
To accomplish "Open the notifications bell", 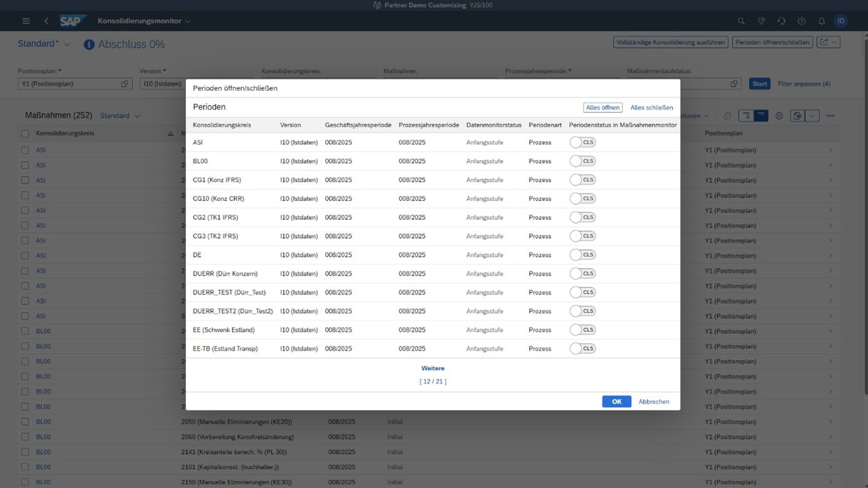I will (x=821, y=21).
